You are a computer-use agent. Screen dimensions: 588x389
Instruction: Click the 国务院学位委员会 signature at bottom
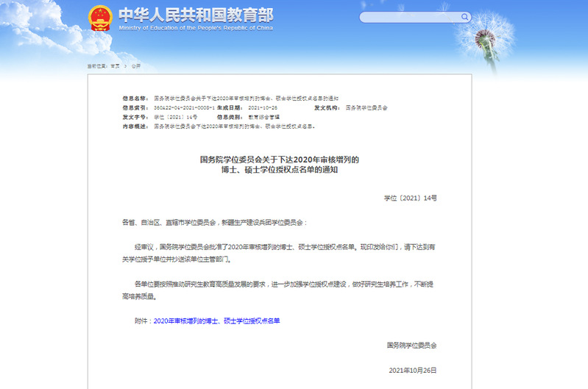(411, 345)
